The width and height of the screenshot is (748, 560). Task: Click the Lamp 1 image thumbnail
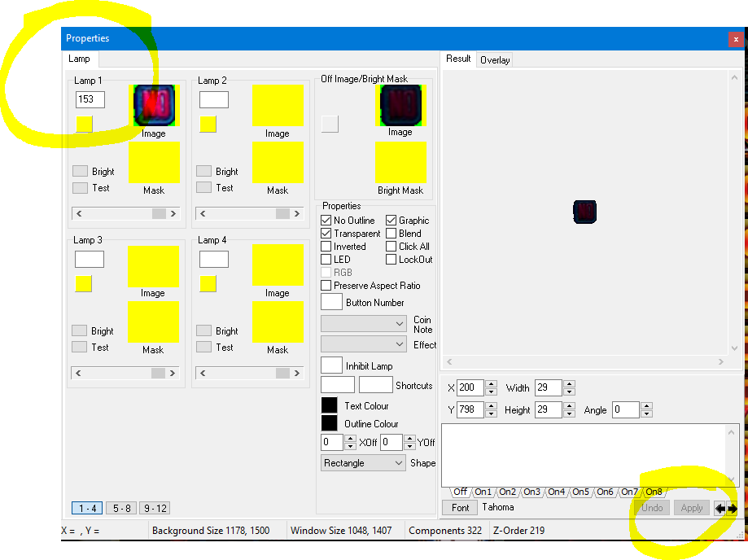(153, 106)
